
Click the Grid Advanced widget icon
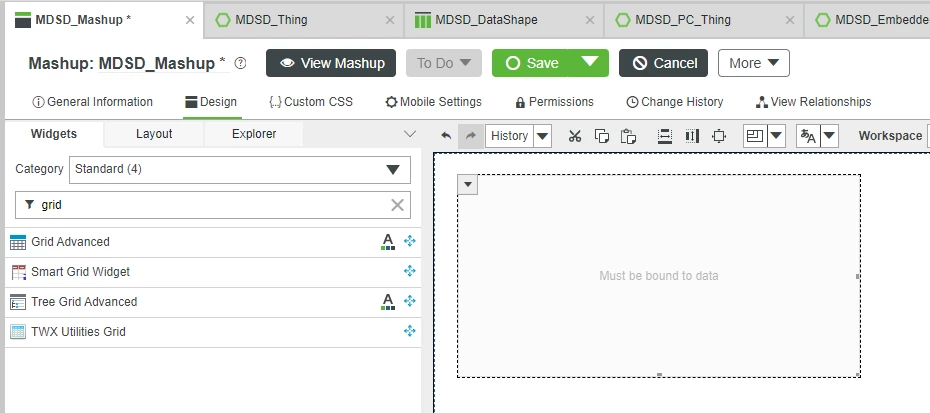pyautogui.click(x=18, y=242)
